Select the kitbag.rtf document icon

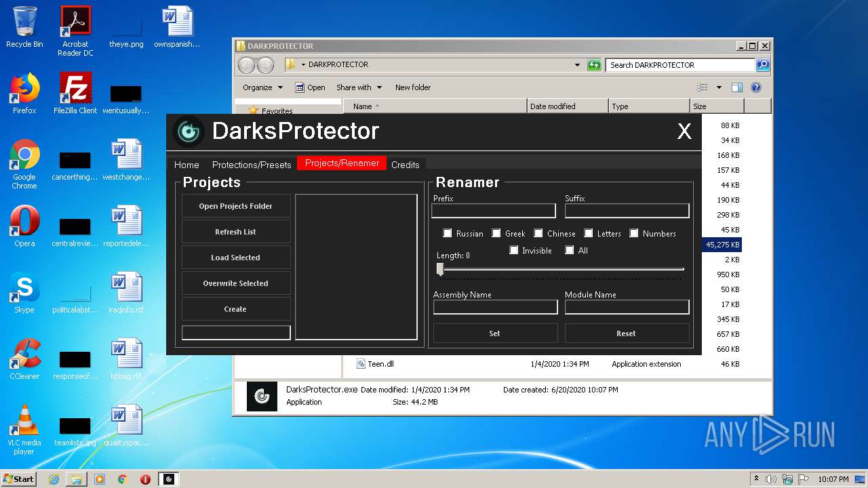click(x=126, y=359)
